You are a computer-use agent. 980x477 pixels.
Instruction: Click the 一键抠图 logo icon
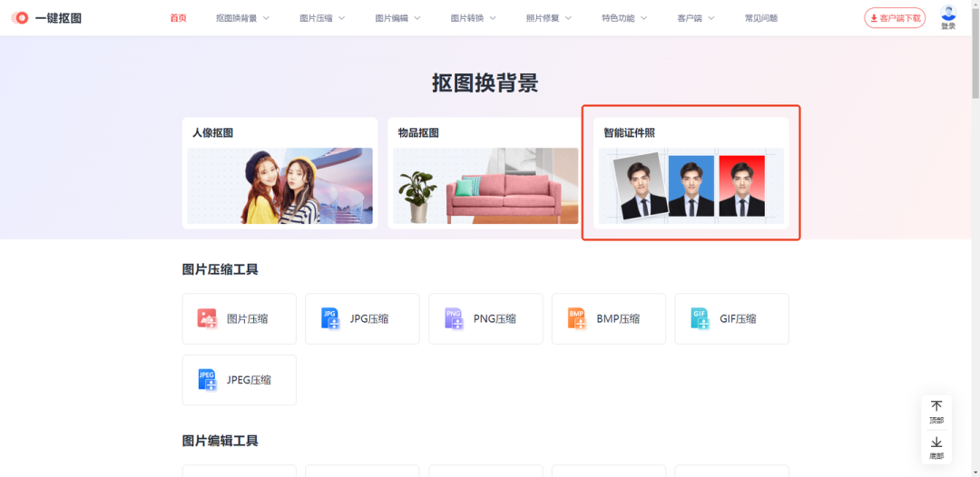pos(20,18)
